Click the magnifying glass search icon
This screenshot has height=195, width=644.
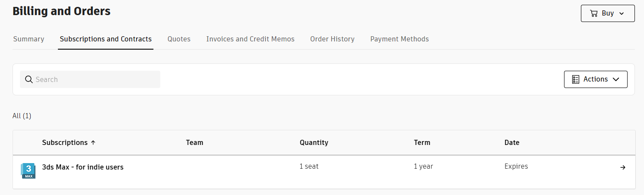29,79
